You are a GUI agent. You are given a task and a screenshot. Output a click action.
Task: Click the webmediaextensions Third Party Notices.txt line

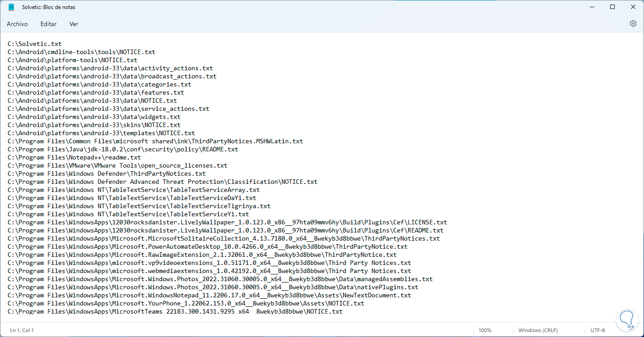pos(209,271)
